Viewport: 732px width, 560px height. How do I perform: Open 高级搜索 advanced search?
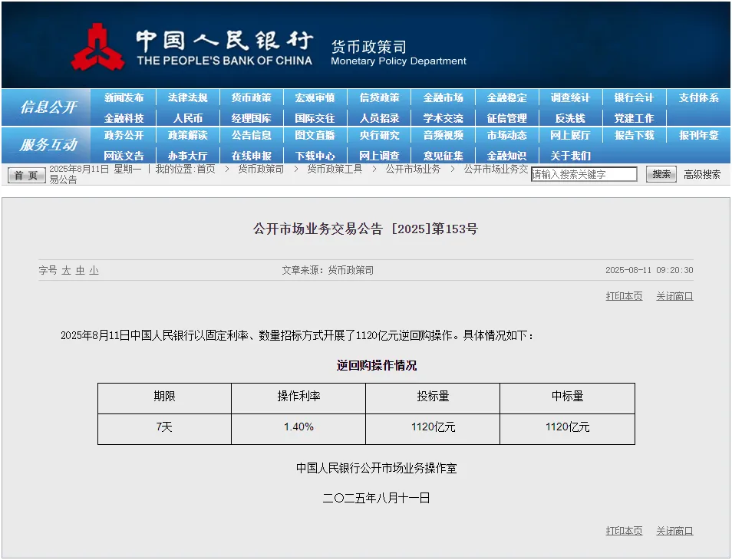(701, 175)
